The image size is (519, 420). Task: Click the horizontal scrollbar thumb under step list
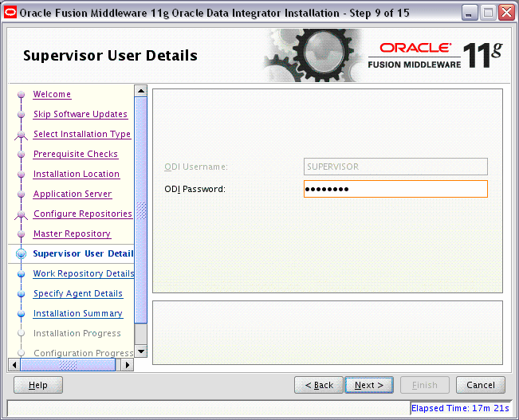pyautogui.click(x=68, y=365)
